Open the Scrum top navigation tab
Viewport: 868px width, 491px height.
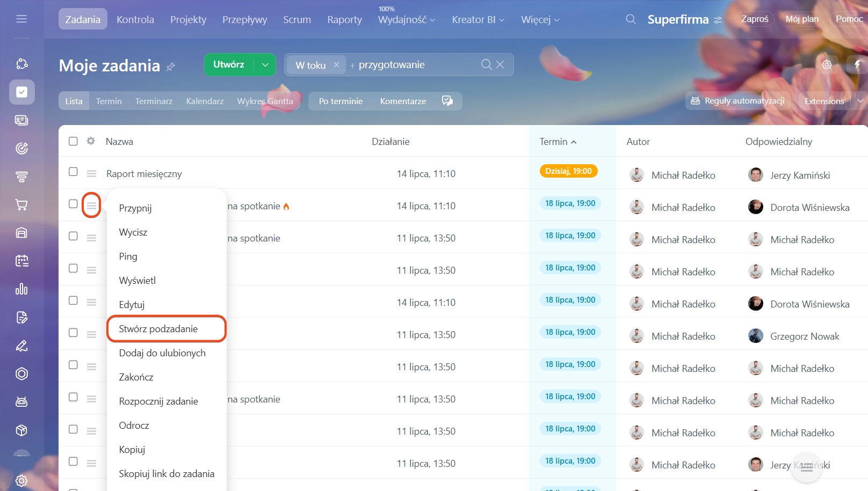point(297,19)
